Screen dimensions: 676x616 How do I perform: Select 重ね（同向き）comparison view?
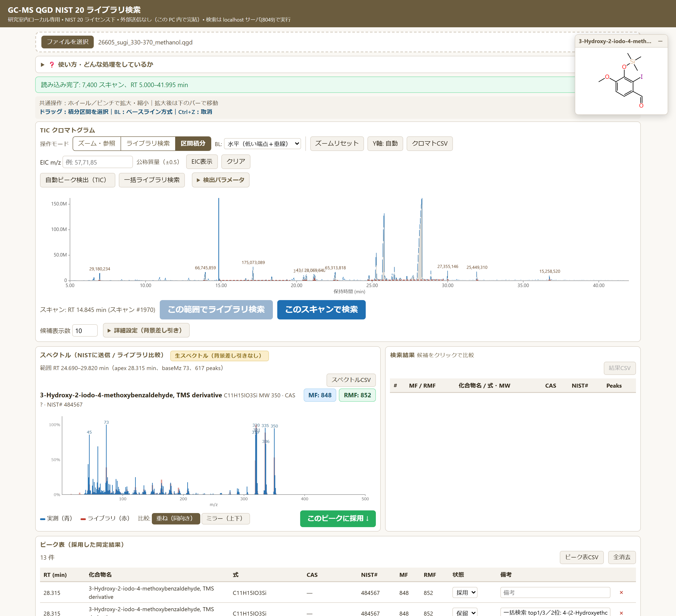point(176,519)
